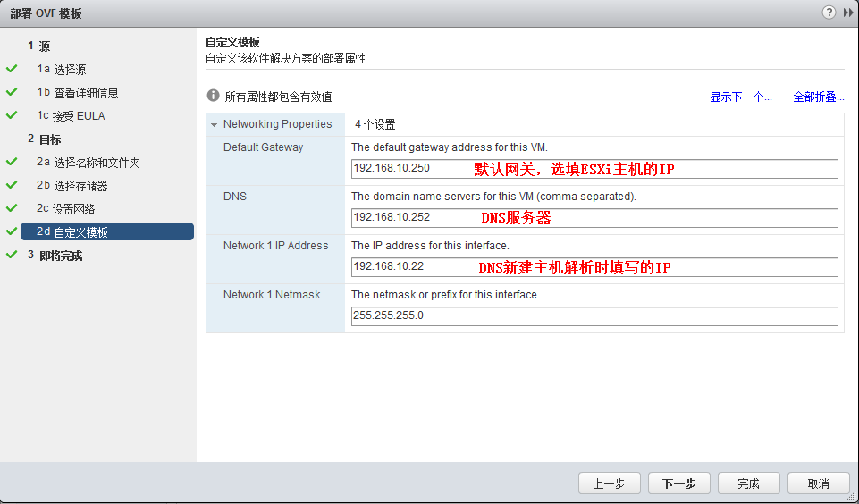859x504 pixels.
Task: Click the 4 个设置 text
Action: 375,124
